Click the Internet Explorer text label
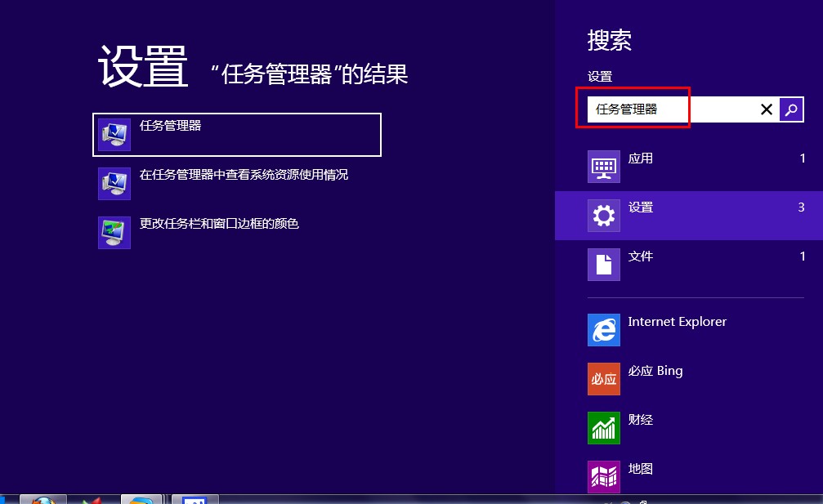This screenshot has height=504, width=823. 677,322
